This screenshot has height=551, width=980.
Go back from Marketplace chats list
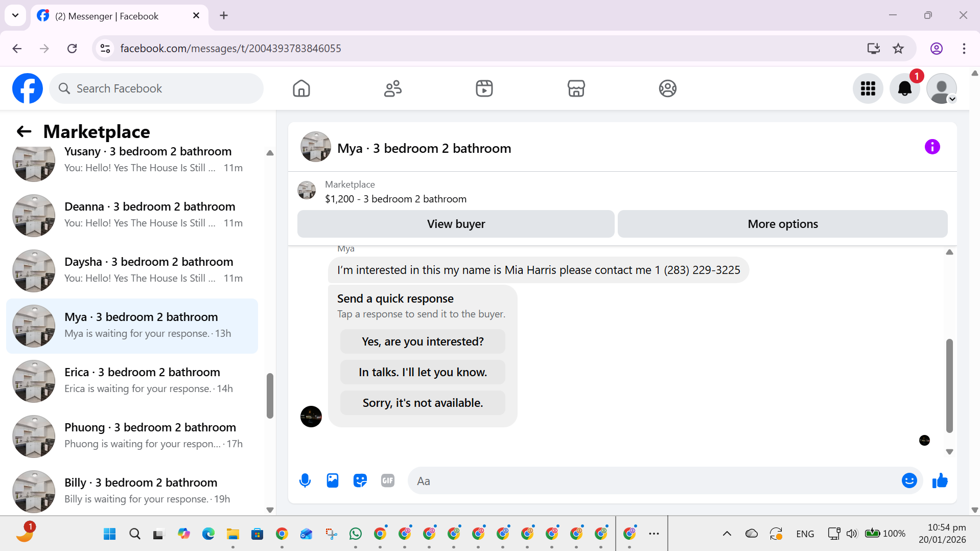tap(24, 132)
